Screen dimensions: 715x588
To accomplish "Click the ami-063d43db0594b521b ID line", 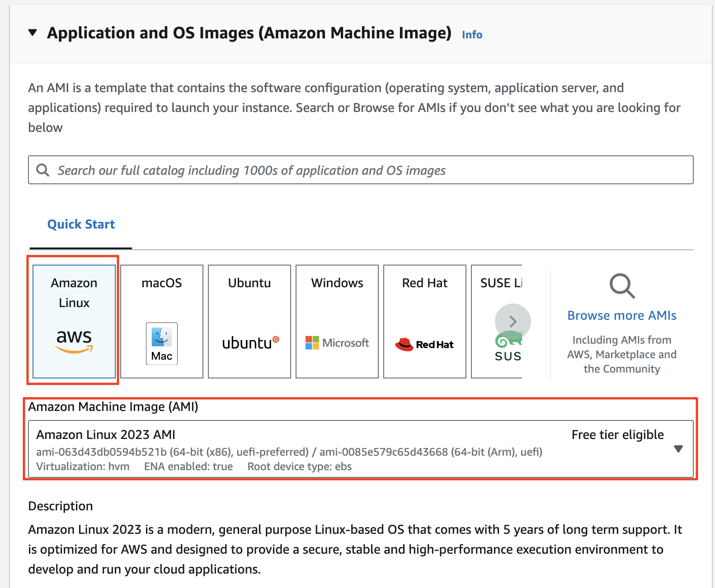I will pos(289,452).
